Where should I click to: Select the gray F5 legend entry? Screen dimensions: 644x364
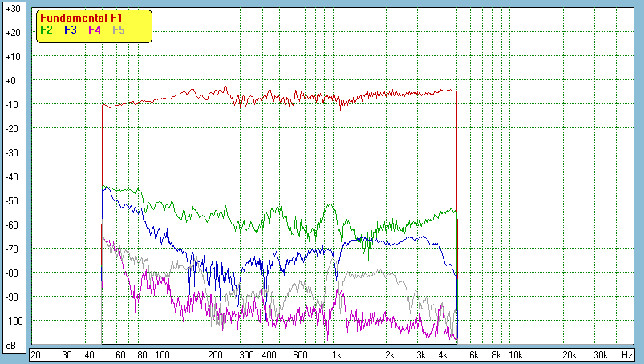[118, 30]
